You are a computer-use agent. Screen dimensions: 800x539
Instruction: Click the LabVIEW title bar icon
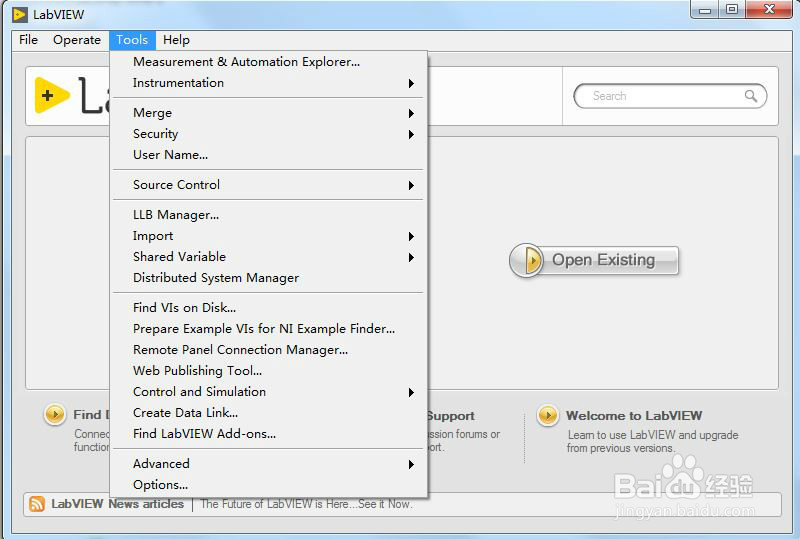(x=20, y=15)
